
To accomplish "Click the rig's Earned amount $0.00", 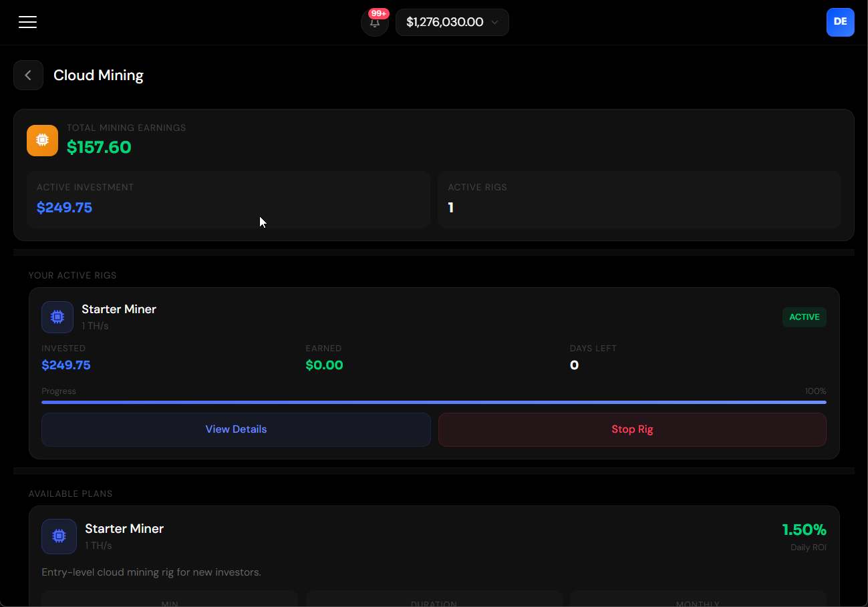I will 324,365.
